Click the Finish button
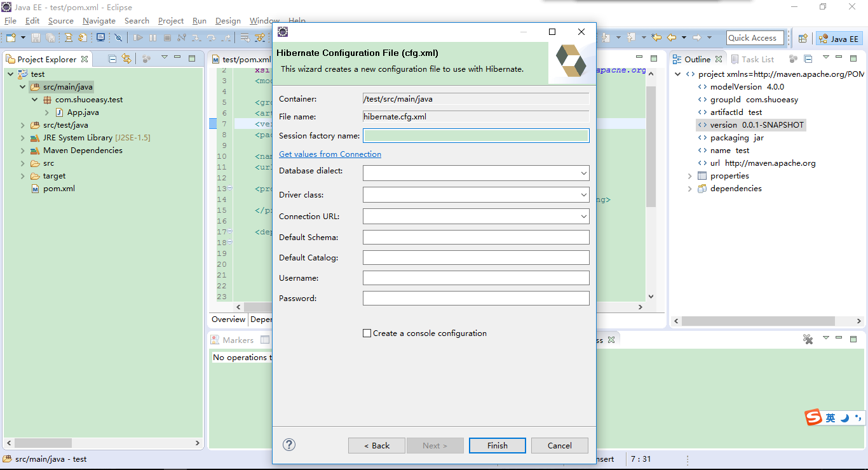 [497, 445]
